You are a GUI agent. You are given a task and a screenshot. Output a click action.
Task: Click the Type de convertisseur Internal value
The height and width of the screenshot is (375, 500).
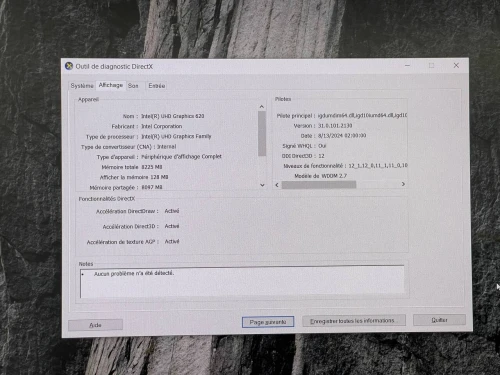click(x=167, y=147)
